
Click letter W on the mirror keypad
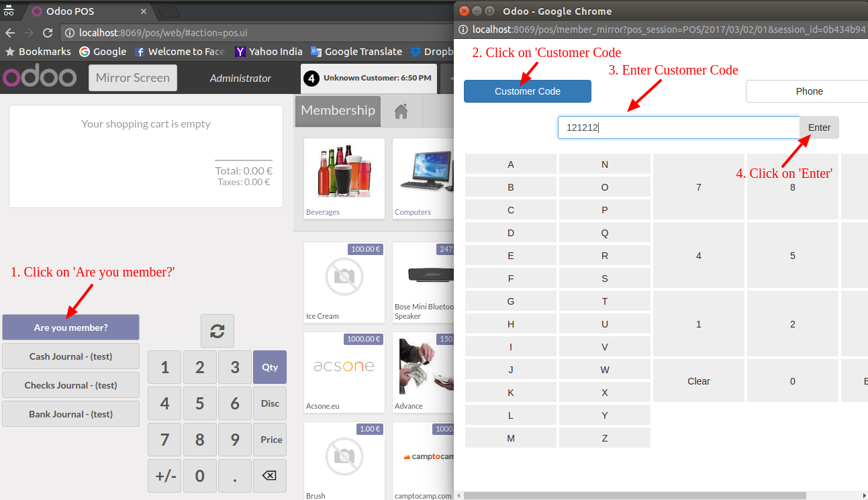(x=605, y=370)
